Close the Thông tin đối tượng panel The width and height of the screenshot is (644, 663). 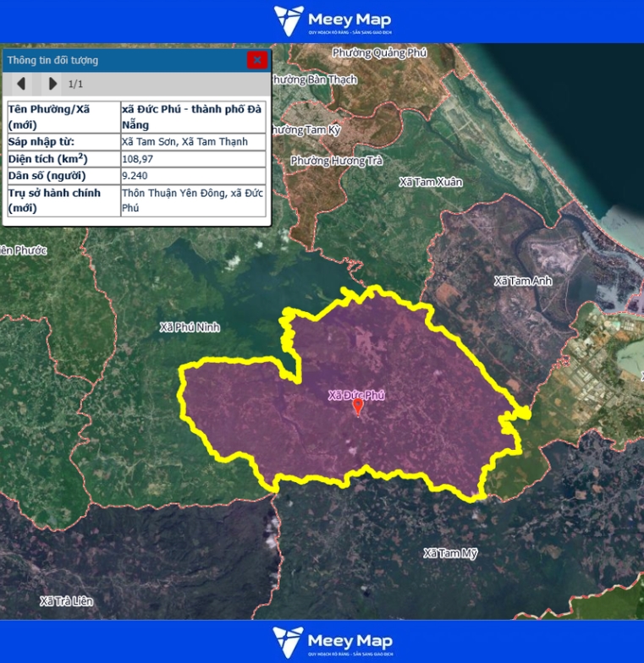256,60
